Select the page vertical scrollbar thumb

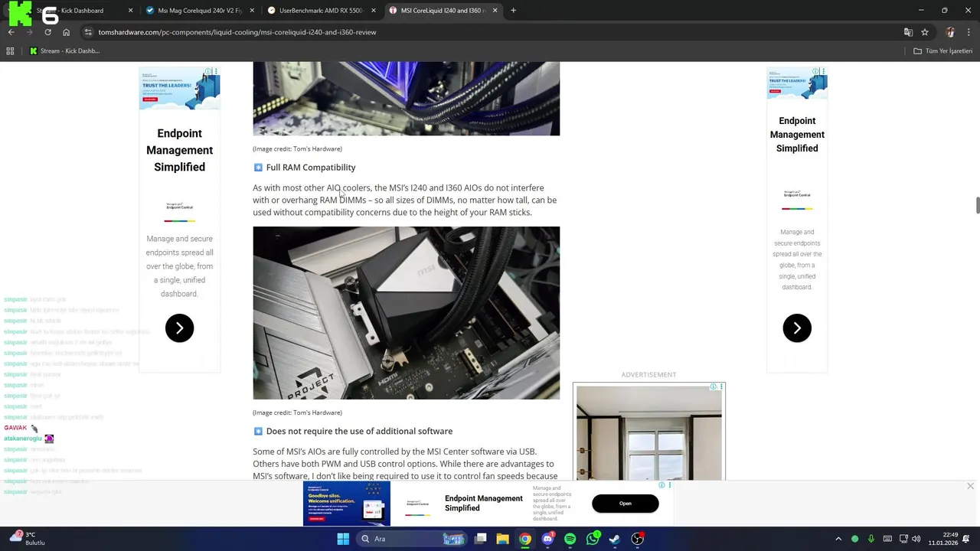click(977, 205)
